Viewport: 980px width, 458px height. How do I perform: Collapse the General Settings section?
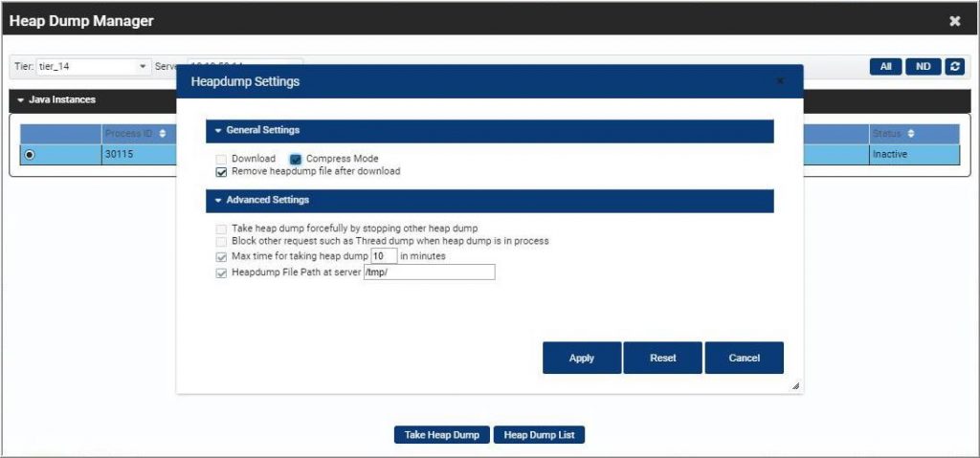(x=218, y=130)
